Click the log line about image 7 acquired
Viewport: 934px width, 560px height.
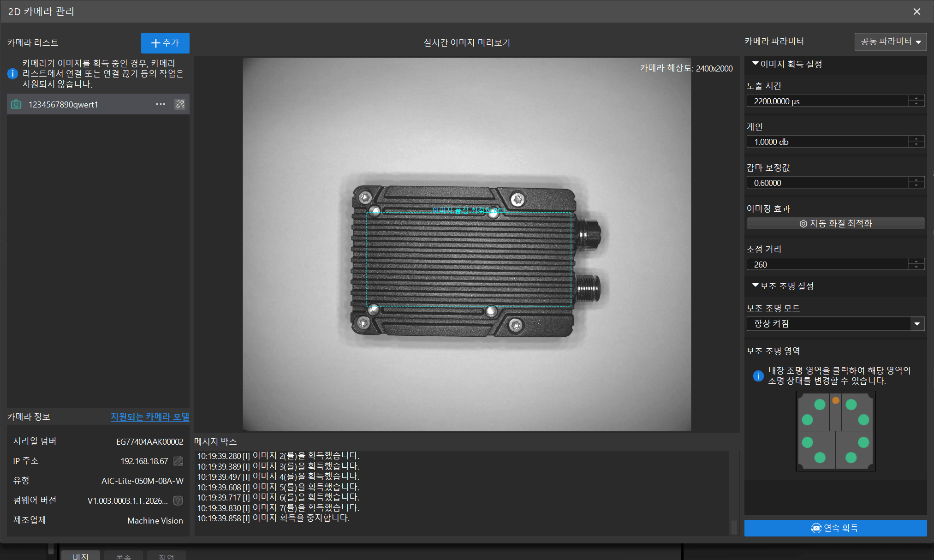point(278,508)
